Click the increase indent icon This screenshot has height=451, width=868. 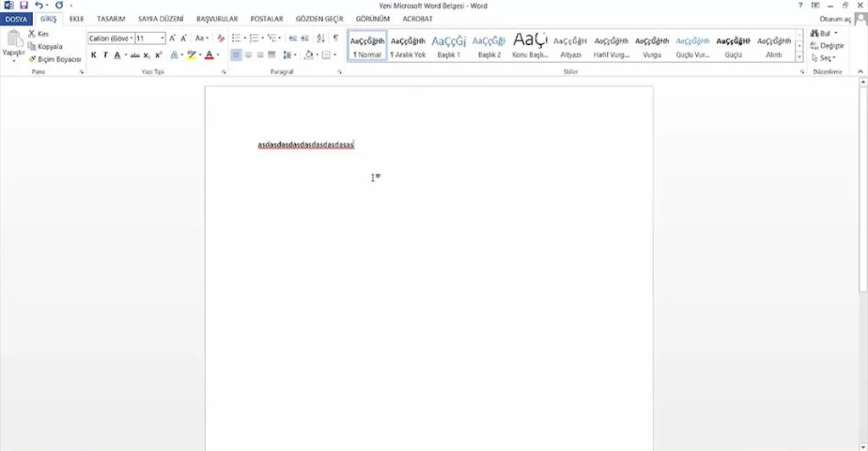(x=304, y=38)
